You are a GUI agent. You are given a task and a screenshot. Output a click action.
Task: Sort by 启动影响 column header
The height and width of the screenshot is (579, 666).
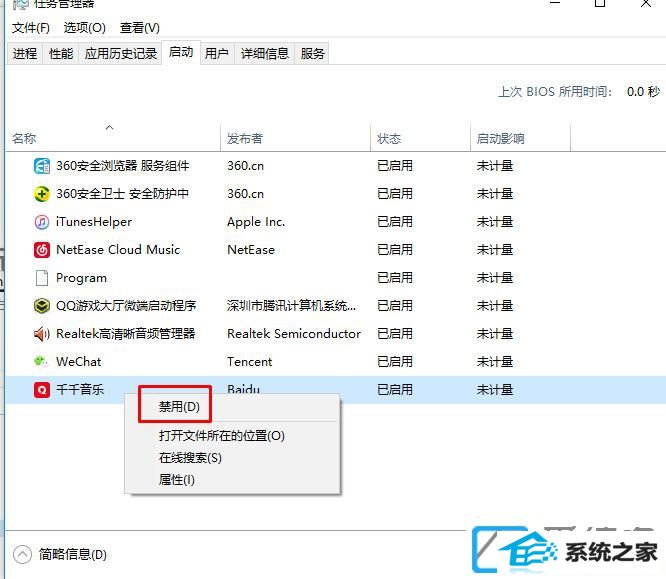click(x=500, y=138)
